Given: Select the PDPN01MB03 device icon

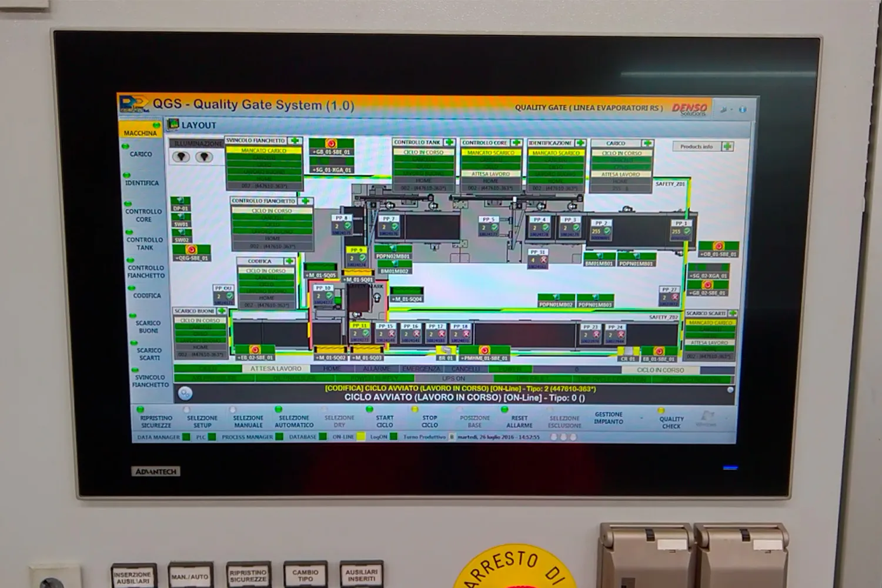Looking at the screenshot, I should click(595, 298).
